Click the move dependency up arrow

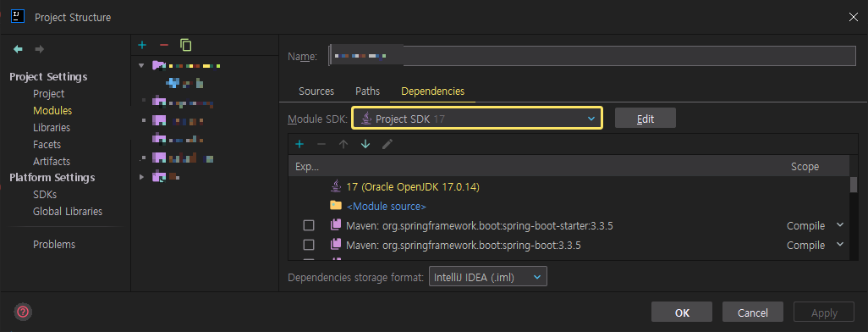click(343, 144)
